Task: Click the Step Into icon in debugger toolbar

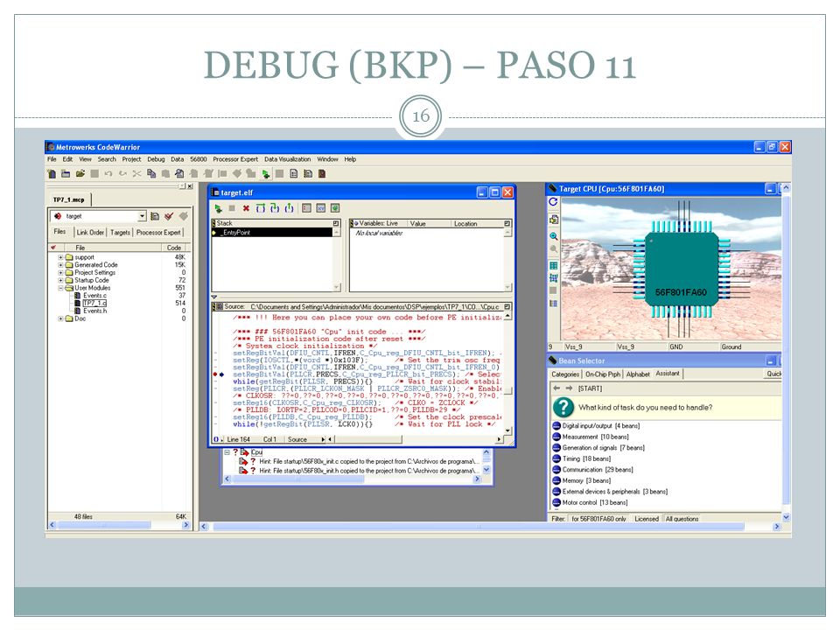Action: [275, 208]
